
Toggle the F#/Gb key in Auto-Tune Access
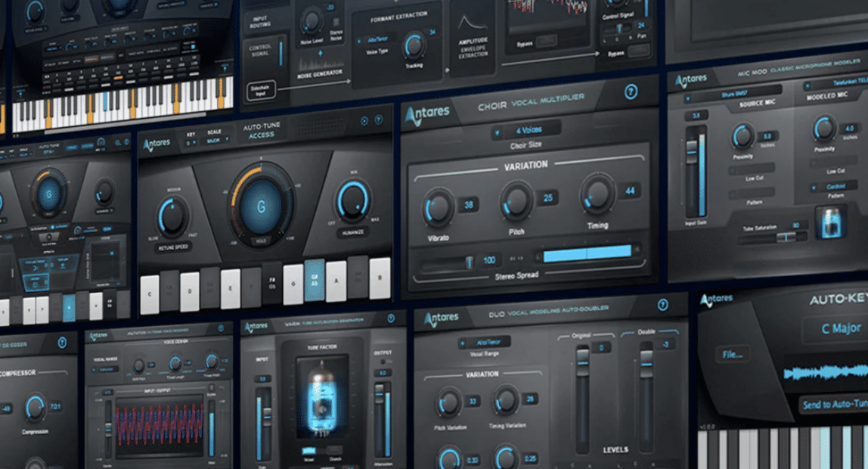tap(271, 283)
